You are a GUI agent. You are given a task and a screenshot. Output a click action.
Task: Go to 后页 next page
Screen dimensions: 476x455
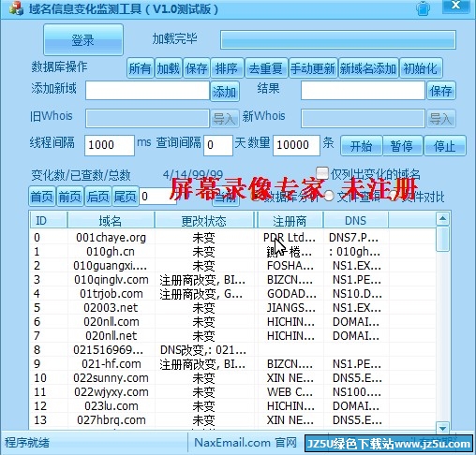(x=98, y=197)
